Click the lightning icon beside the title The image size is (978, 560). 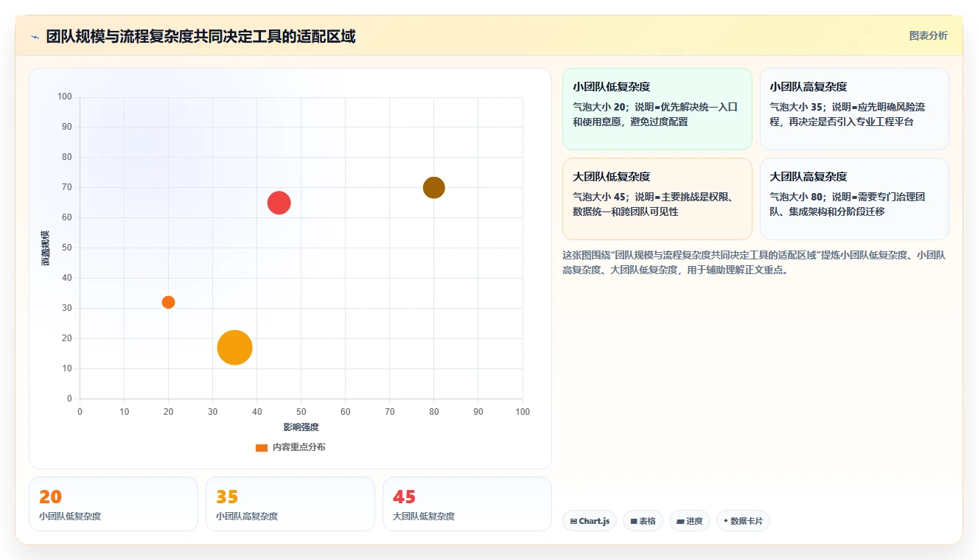pos(35,37)
